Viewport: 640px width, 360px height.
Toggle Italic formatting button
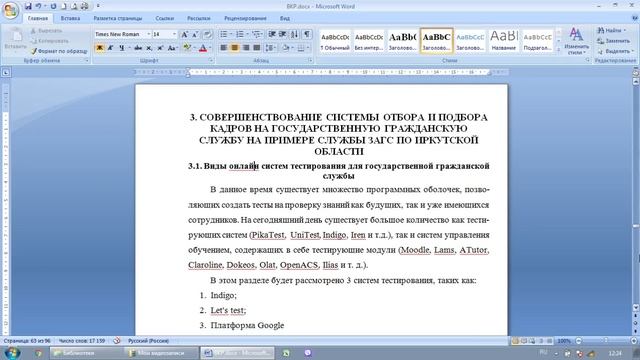[x=110, y=48]
